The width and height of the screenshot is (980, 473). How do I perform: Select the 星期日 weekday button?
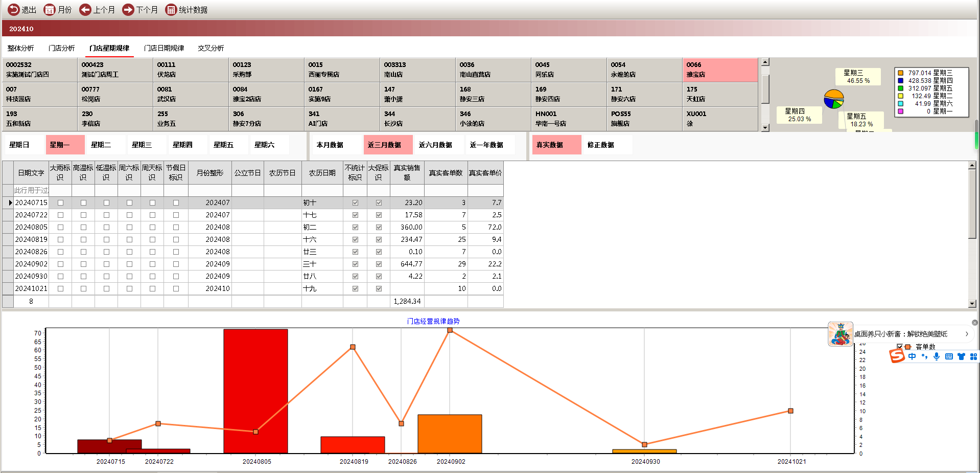pyautogui.click(x=24, y=145)
